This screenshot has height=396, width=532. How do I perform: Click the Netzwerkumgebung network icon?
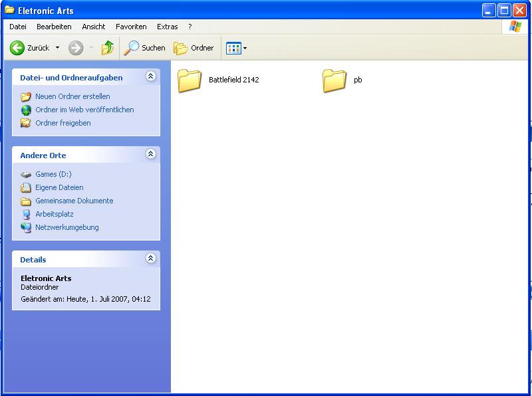tap(26, 227)
